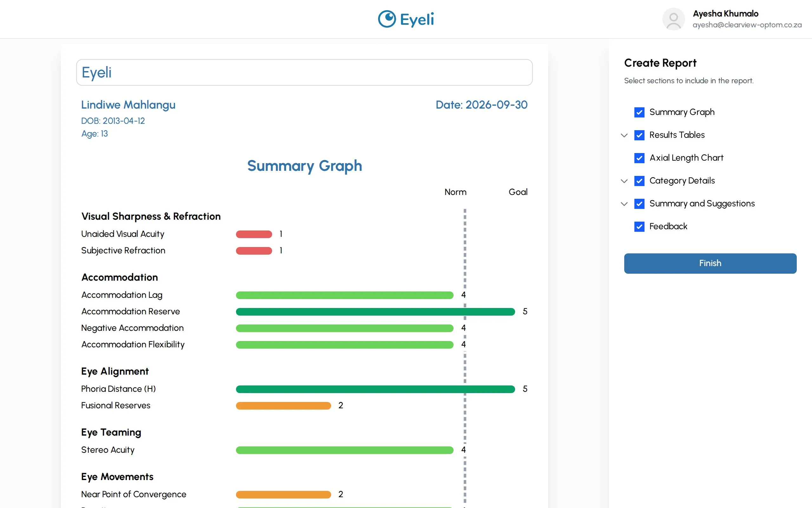Click the Stereo Acuity green bar
The image size is (812, 508).
tap(344, 450)
